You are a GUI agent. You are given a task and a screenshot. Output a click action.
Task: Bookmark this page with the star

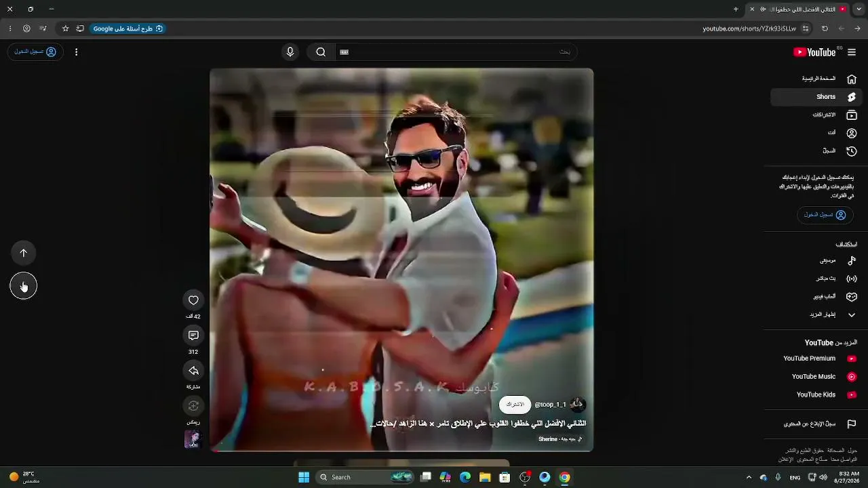click(65, 28)
